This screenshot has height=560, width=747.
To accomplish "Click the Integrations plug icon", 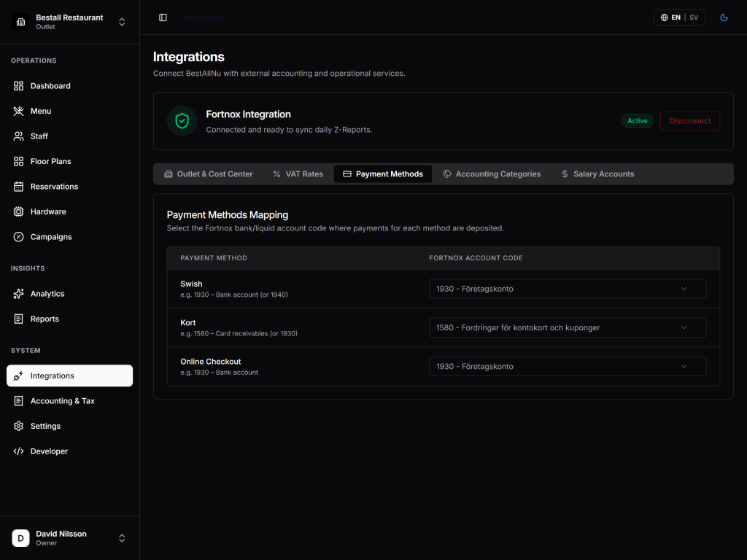I will pos(18,376).
